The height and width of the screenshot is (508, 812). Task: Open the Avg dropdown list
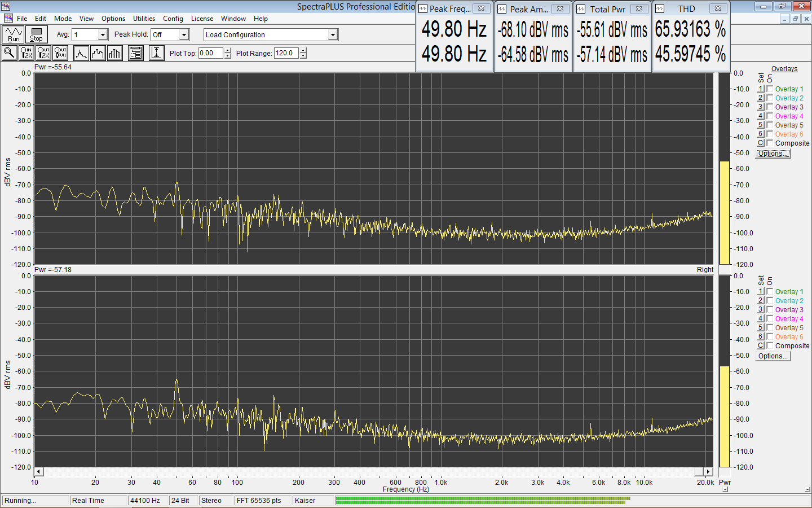103,35
